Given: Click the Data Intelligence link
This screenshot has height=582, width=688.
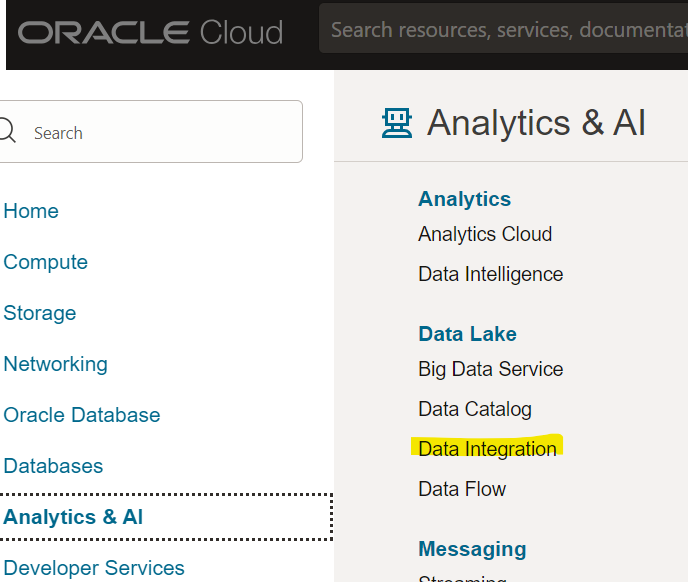Looking at the screenshot, I should point(490,274).
